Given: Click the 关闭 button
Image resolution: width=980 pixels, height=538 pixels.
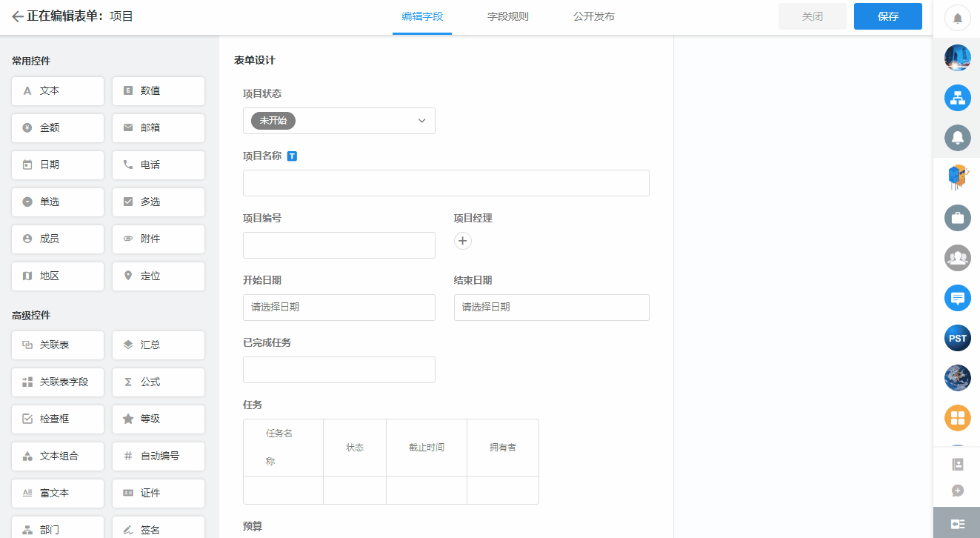Looking at the screenshot, I should [x=812, y=16].
